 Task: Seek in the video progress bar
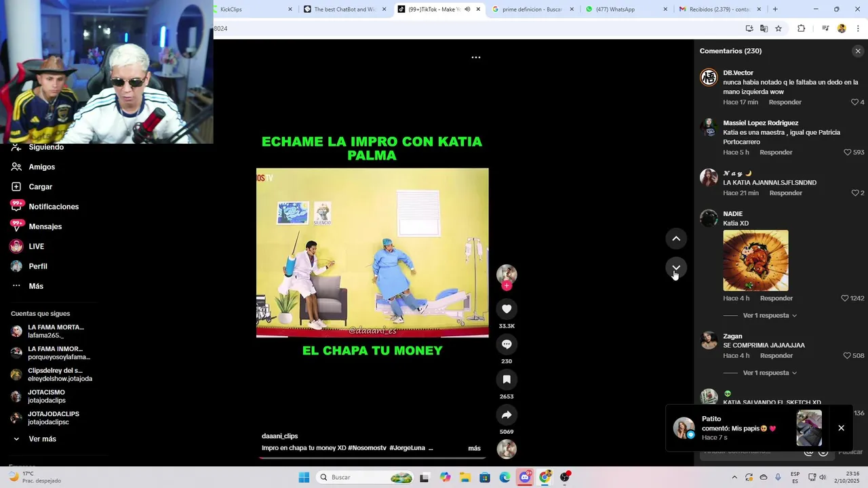click(372, 458)
